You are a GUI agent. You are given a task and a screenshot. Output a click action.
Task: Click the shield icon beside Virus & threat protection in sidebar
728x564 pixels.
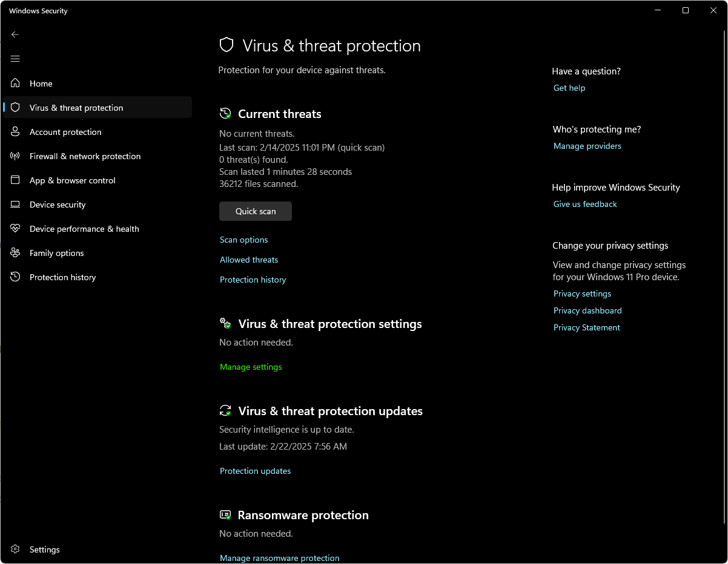[15, 108]
